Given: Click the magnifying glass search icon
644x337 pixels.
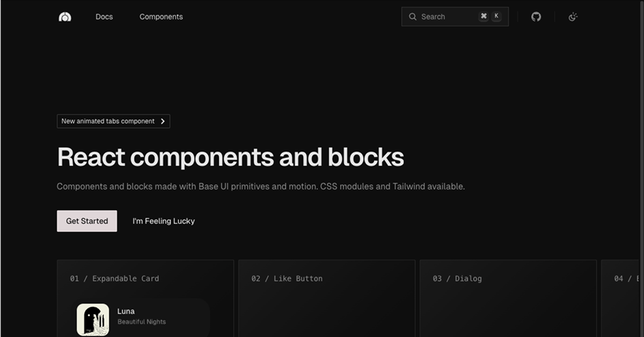Looking at the screenshot, I should (x=412, y=17).
